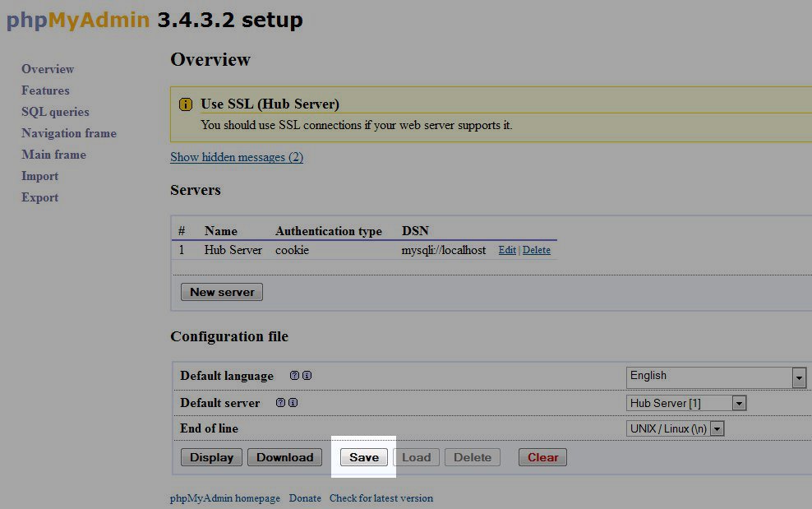Open the SQL queries section

55,112
